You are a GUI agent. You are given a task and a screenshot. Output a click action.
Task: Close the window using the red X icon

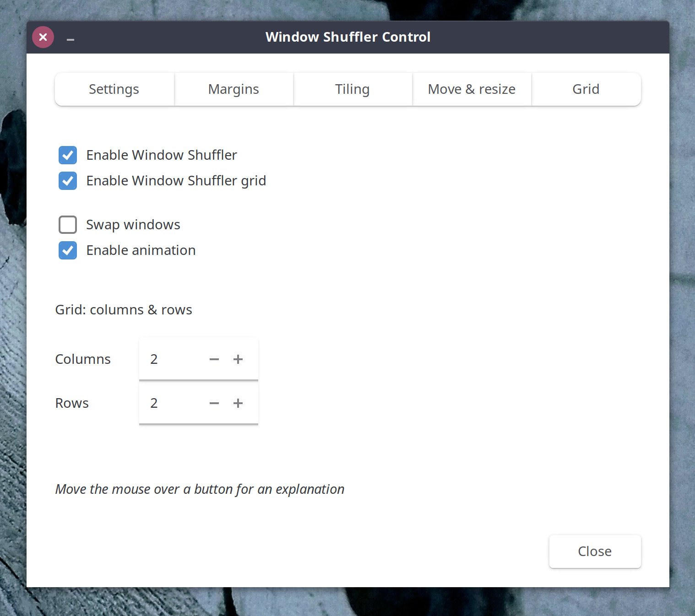[x=43, y=37]
